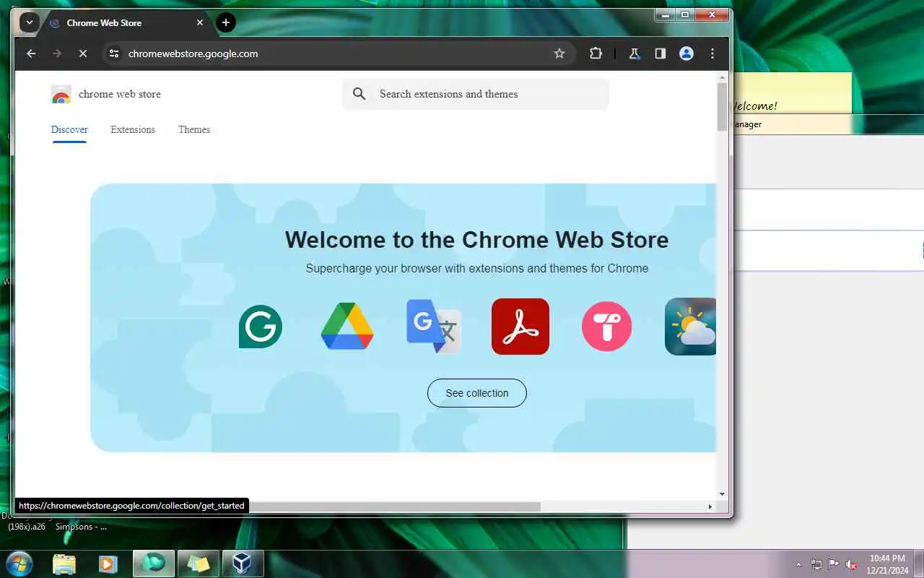924x578 pixels.
Task: Open a new tab with plus button
Action: point(226,22)
